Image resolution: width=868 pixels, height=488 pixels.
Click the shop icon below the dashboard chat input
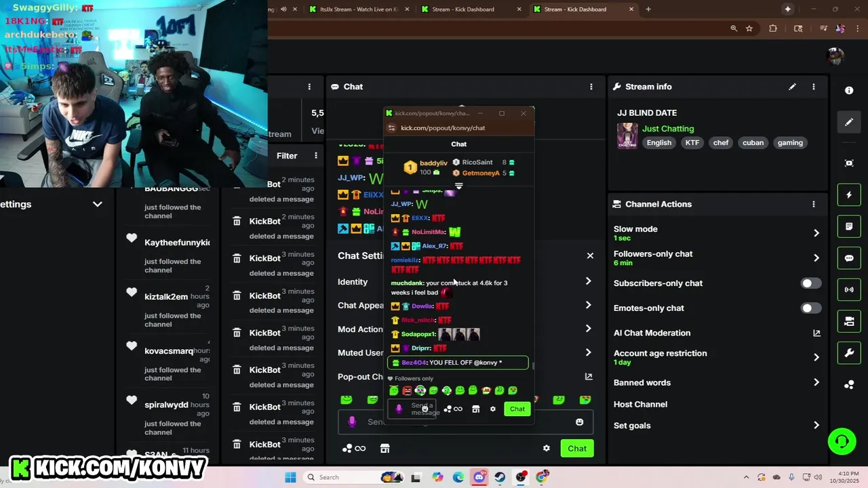[385, 448]
